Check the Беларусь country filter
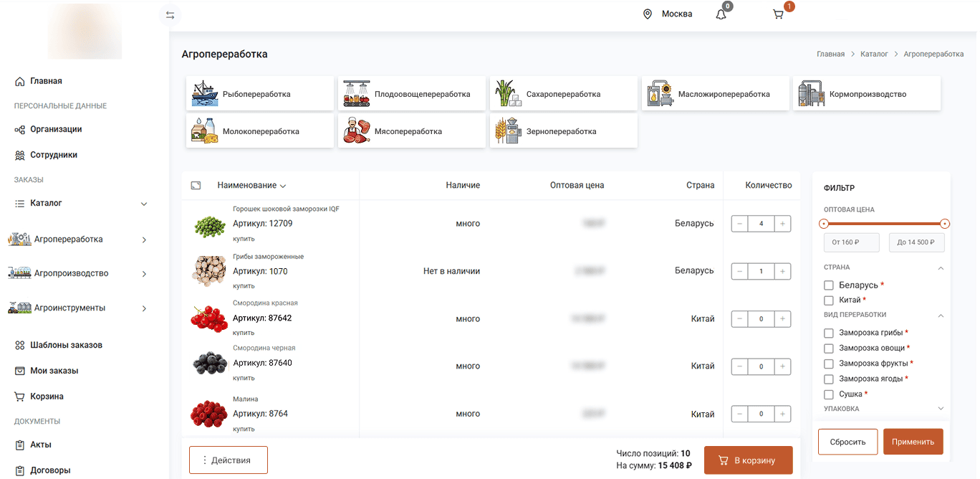The image size is (980, 479). (829, 285)
